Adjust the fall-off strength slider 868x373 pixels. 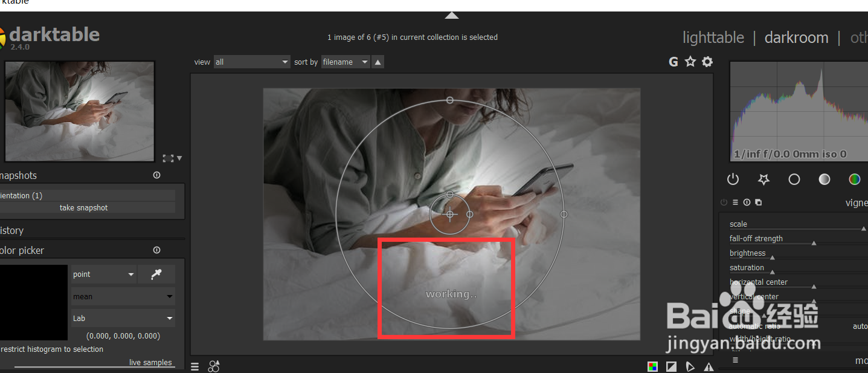coord(797,240)
